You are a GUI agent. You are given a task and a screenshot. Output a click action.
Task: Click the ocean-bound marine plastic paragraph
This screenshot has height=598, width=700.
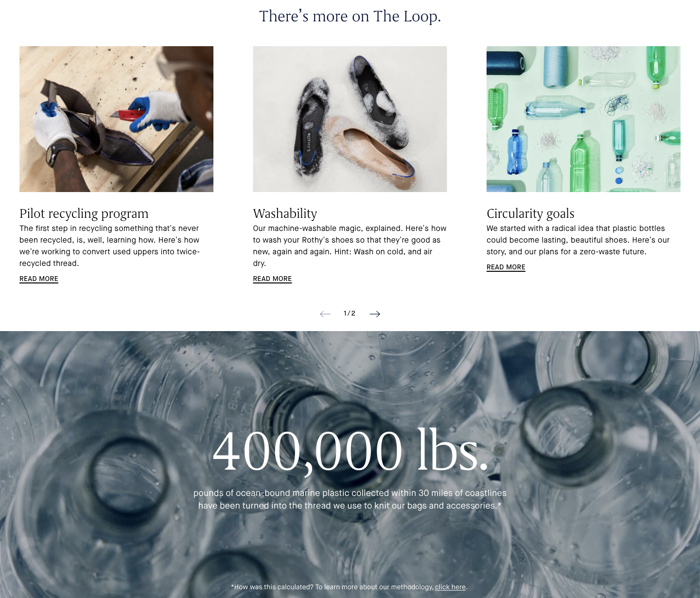click(x=350, y=499)
